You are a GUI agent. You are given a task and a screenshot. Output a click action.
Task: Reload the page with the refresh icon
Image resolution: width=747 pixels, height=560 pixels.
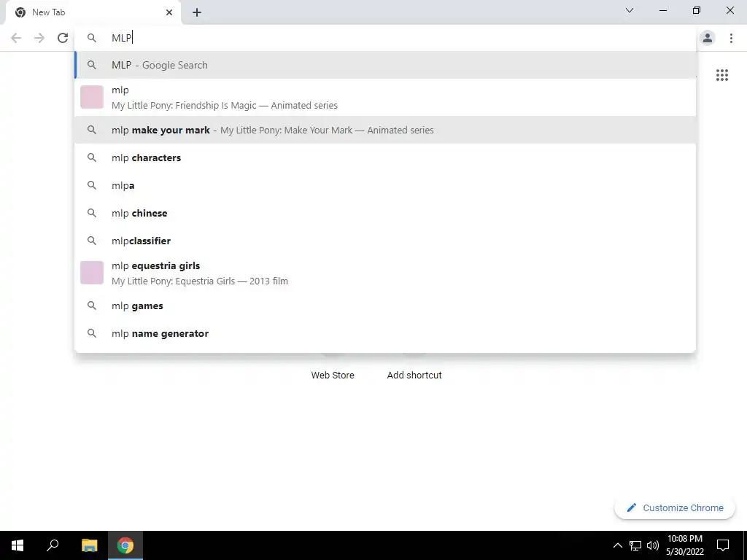(x=63, y=38)
